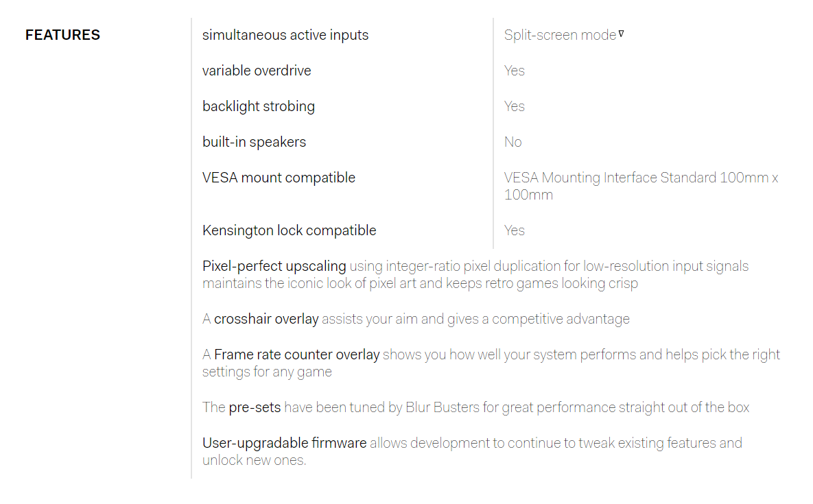Screen dimensions: 813x504
Task: Click the Yes value for backlight strobing
Action: (x=515, y=106)
